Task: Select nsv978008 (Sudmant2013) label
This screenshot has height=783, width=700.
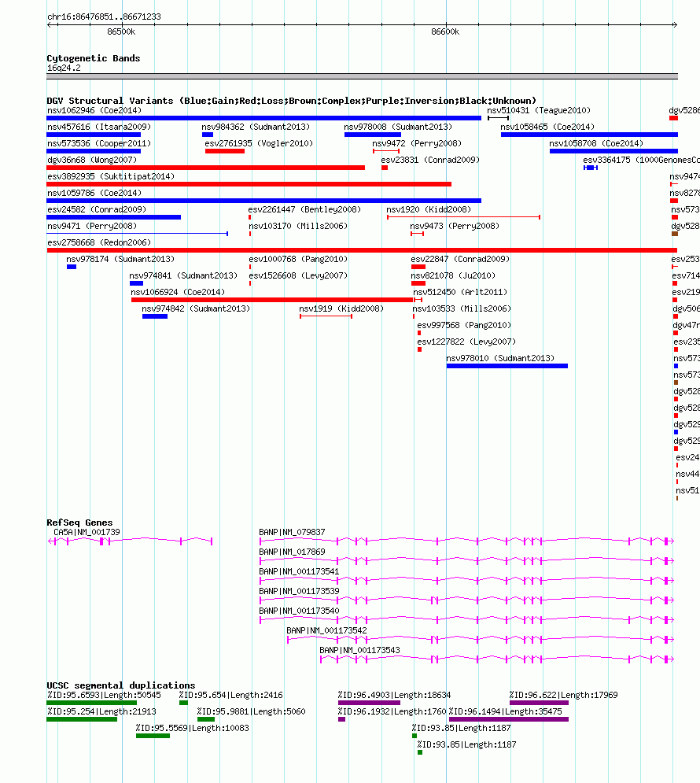Action: [x=398, y=127]
